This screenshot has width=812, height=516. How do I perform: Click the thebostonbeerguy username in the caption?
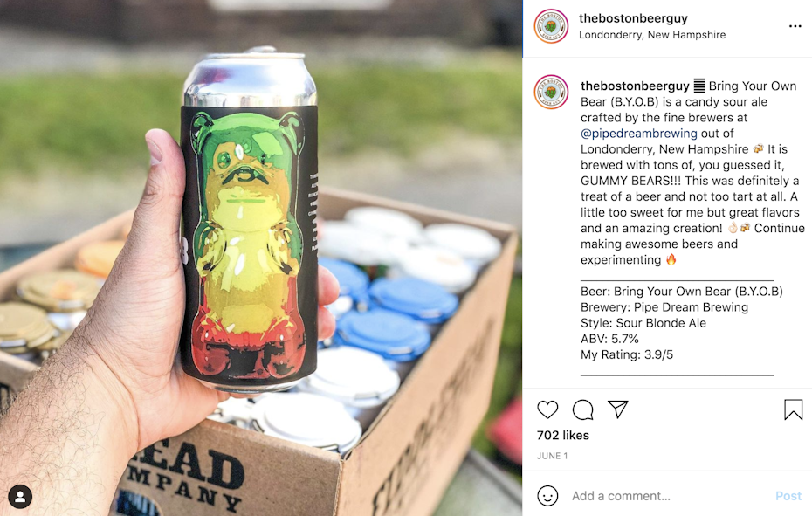[635, 86]
